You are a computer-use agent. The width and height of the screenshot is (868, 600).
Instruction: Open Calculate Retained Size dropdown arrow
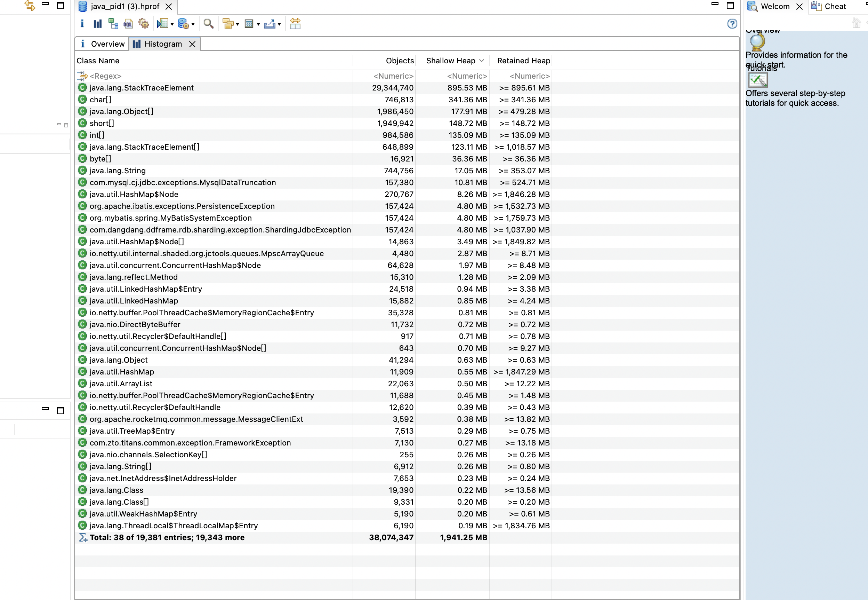point(258,24)
